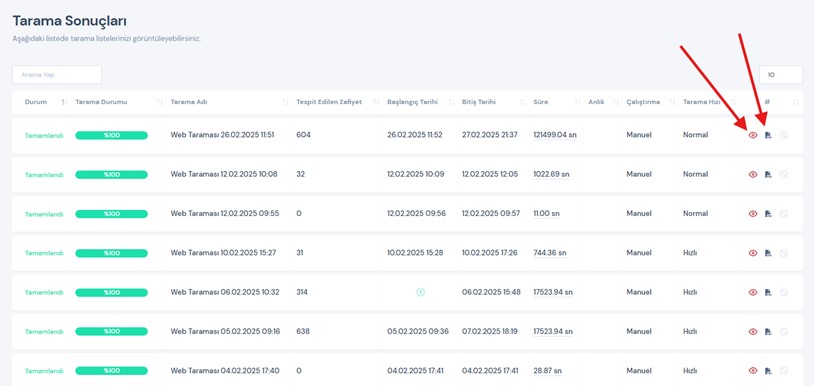The image size is (814, 386).
Task: Sort by Tarama Durumu column arrows
Action: (160, 102)
